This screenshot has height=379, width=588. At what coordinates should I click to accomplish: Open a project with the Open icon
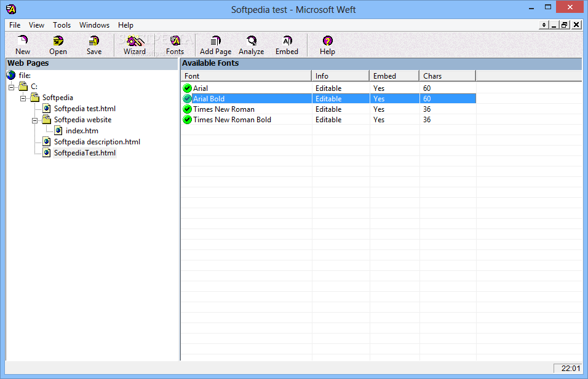tap(58, 41)
